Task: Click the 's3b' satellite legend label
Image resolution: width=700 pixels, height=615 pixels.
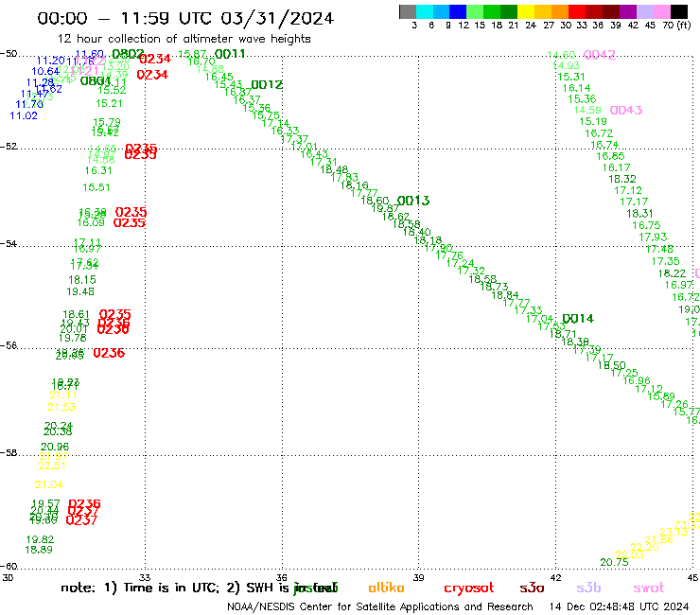Action: tap(588, 589)
